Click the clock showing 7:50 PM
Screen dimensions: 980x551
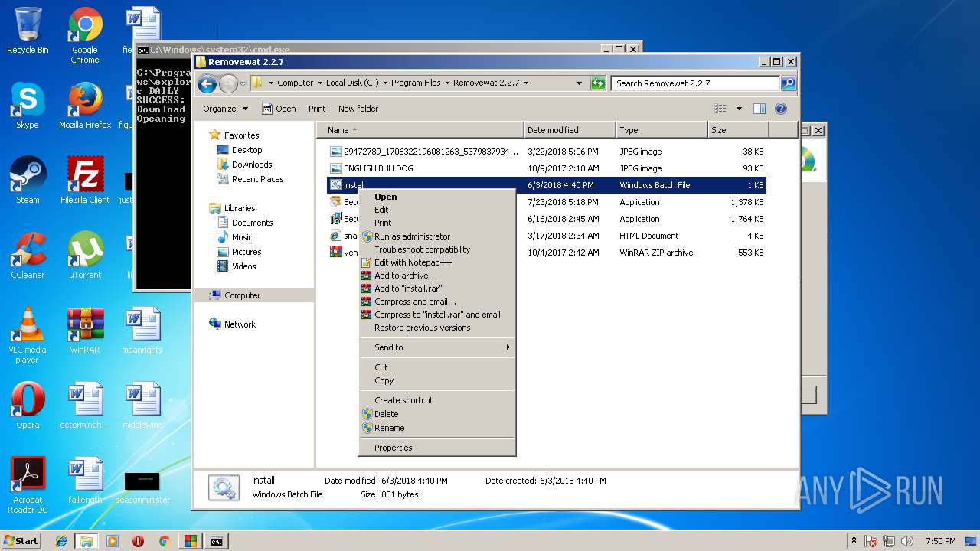tap(940, 541)
